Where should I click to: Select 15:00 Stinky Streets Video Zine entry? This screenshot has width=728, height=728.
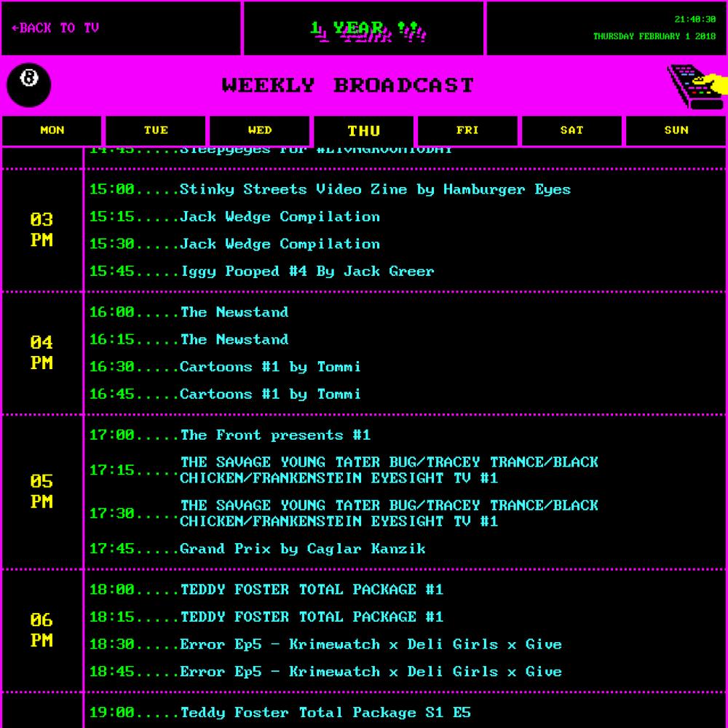330,189
